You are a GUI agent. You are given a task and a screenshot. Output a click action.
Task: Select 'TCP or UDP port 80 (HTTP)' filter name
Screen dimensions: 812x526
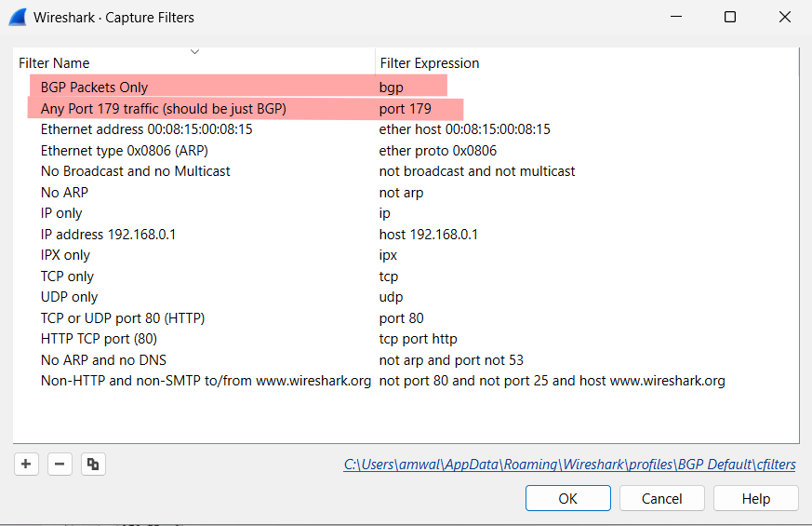coord(123,318)
